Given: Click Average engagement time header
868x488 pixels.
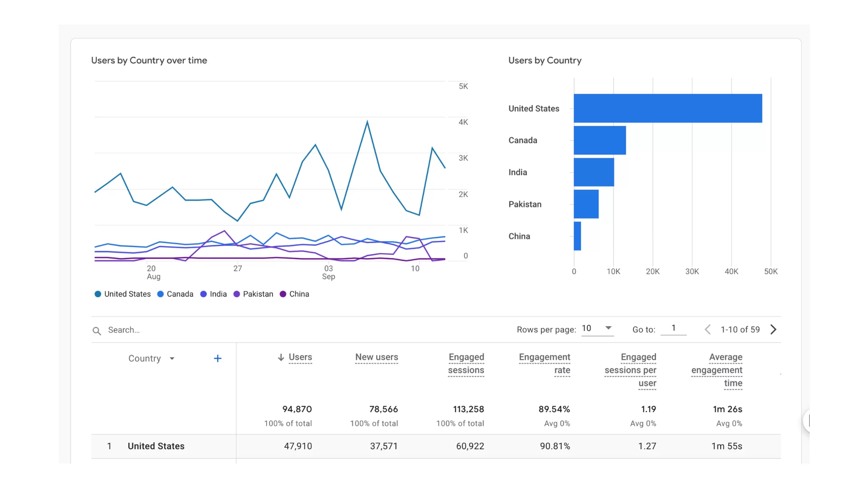Looking at the screenshot, I should 717,370.
